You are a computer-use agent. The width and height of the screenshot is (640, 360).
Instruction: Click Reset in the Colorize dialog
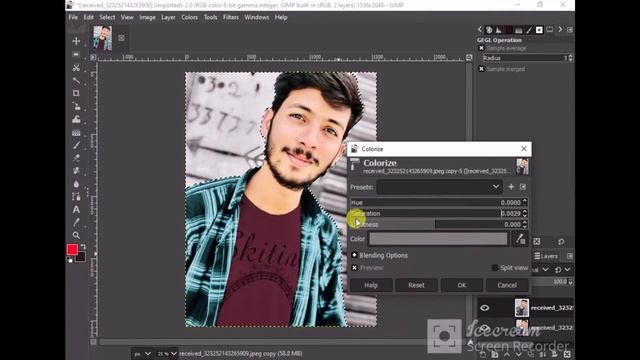click(416, 285)
